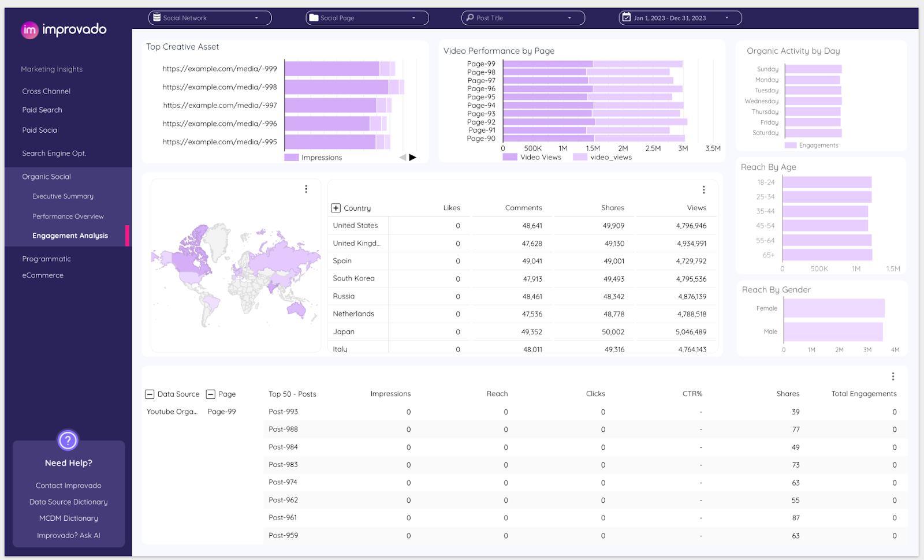Click the Need Help question mark icon
This screenshot has height=560, width=924.
coord(68,440)
